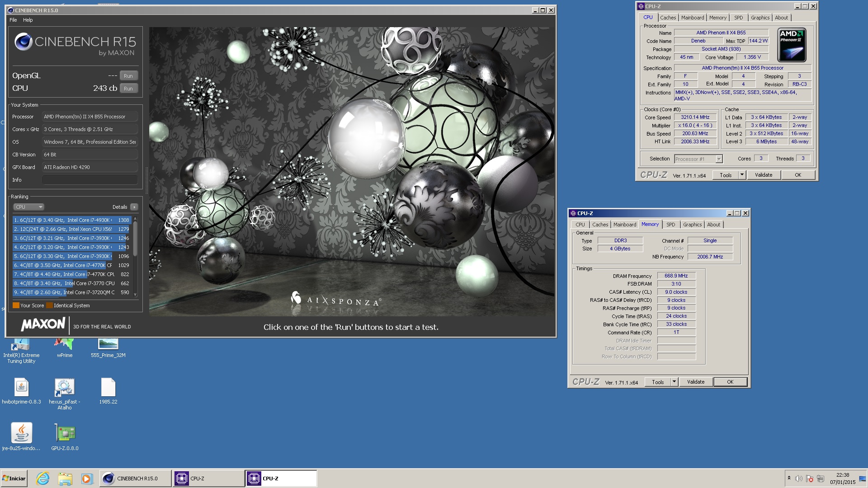Switch to CPU tab in Memory CPU-Z window
The width and height of the screenshot is (868, 488).
(x=580, y=225)
